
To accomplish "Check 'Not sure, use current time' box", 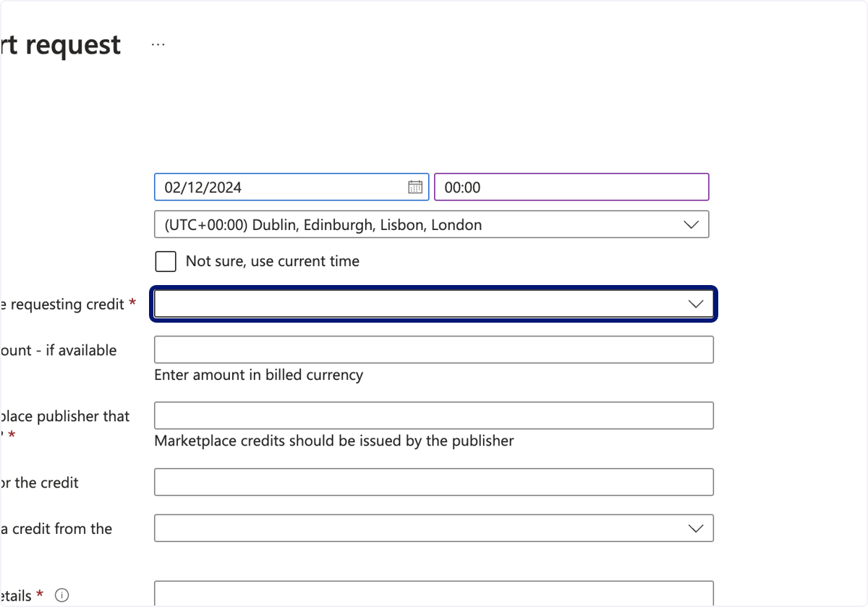I will tap(166, 261).
